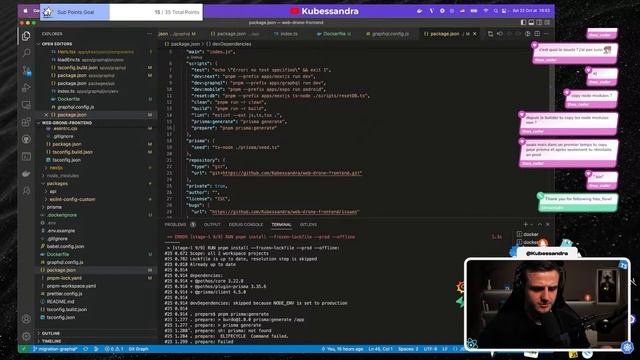Click devDependencies in editor breadcrumb

[231, 44]
